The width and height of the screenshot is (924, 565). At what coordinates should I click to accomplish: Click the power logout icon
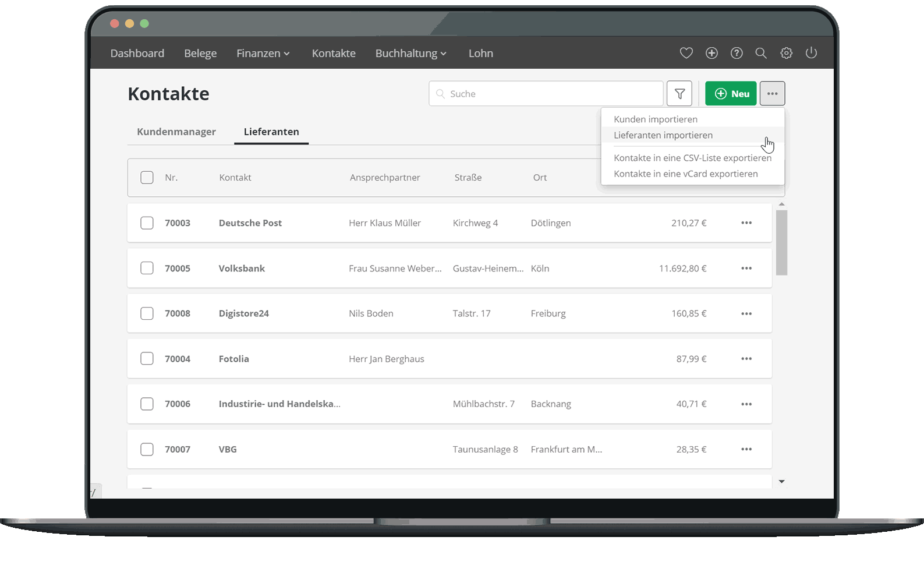(811, 53)
